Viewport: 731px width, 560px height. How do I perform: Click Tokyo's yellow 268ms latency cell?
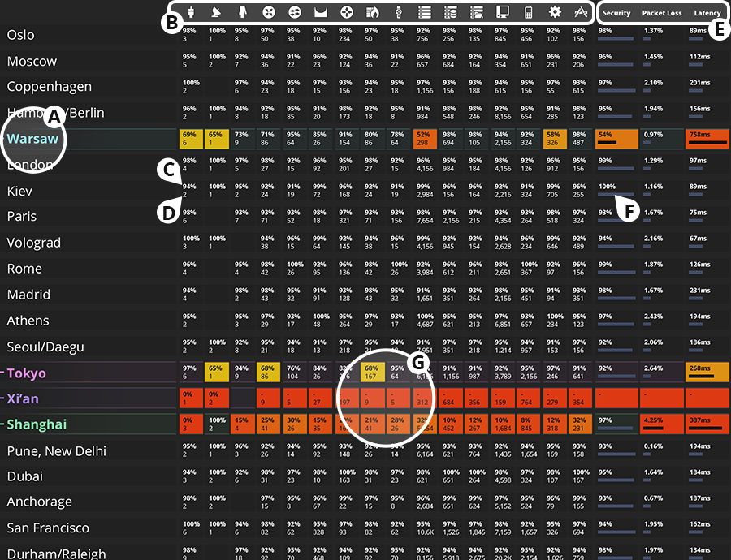(x=706, y=373)
